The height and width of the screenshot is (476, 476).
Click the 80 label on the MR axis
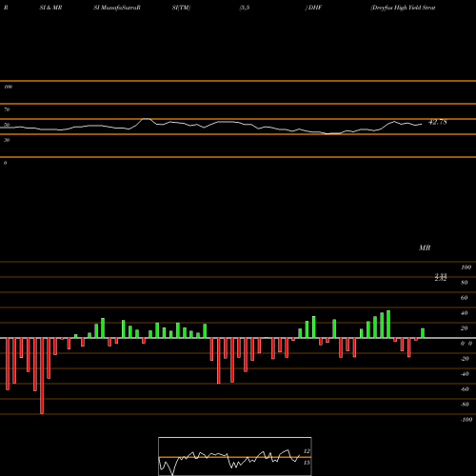click(465, 283)
